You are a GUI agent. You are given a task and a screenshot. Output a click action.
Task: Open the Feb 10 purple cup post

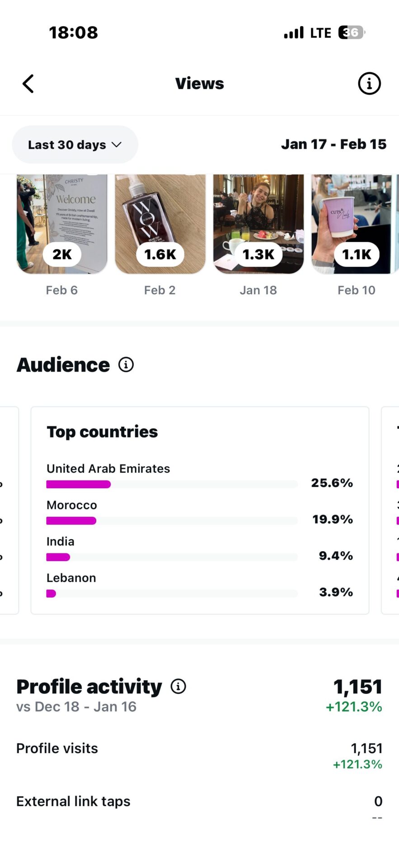[x=355, y=212]
